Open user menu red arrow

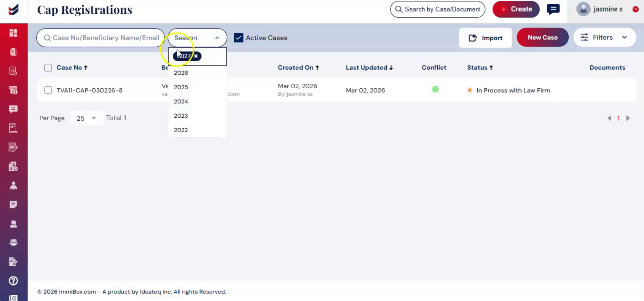click(635, 9)
